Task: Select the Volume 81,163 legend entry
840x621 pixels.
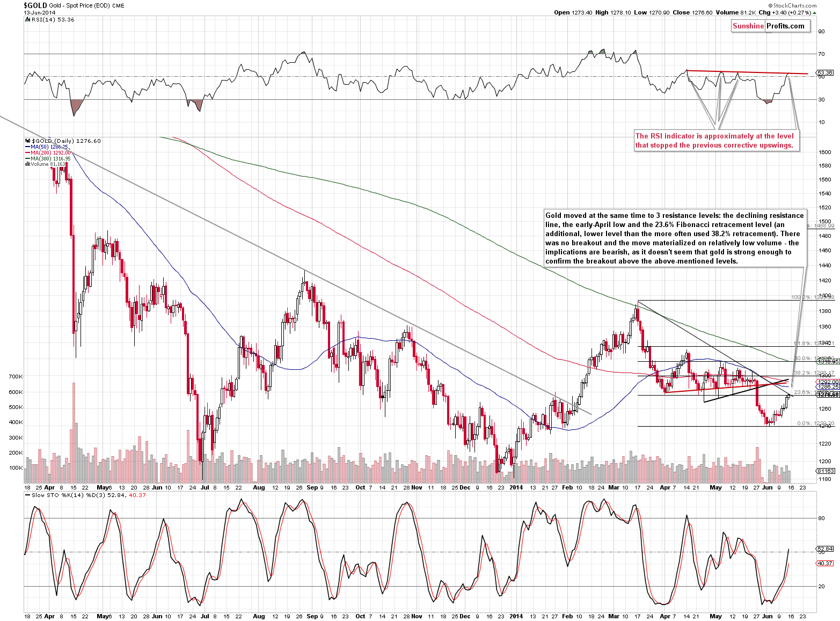Action: tap(47, 164)
